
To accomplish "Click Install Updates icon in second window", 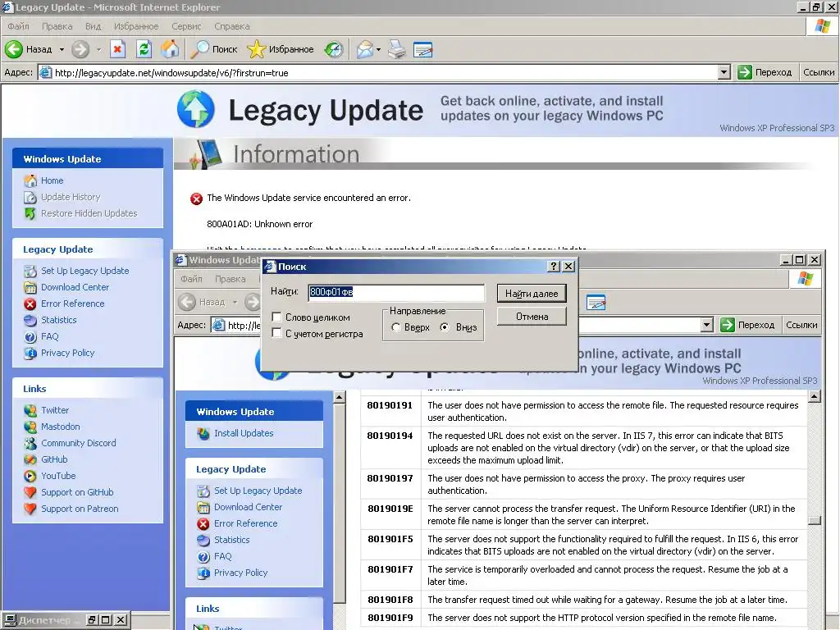I will [x=203, y=433].
